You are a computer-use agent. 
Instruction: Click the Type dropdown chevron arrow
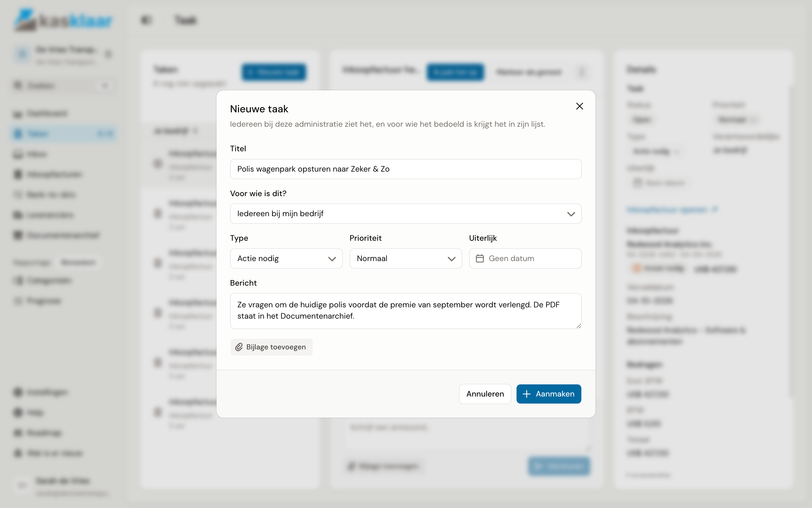coord(332,259)
